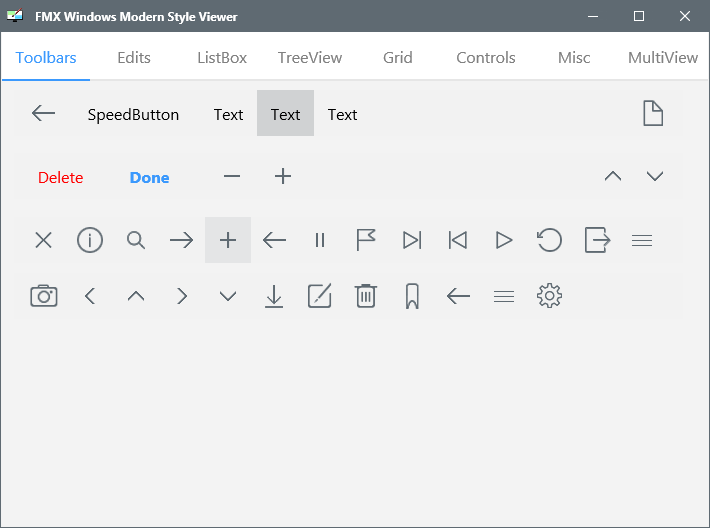Click the compose pencil icon
Viewport: 710px width, 528px height.
tap(320, 297)
